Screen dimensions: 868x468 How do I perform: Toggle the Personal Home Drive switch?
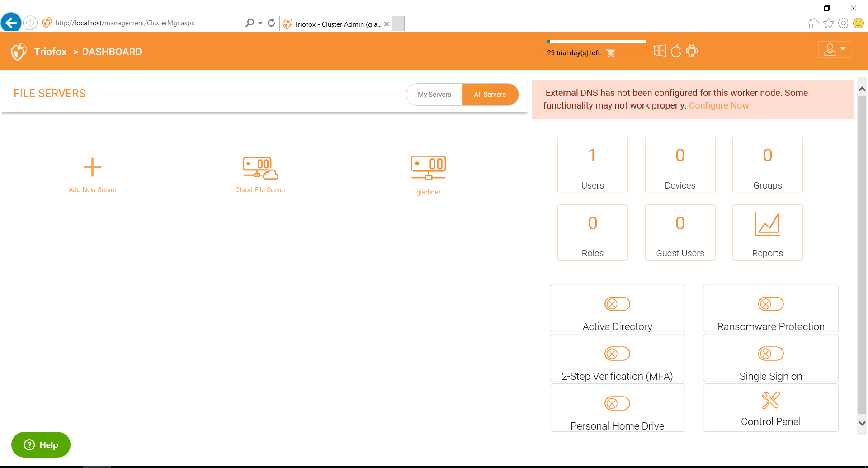(617, 403)
